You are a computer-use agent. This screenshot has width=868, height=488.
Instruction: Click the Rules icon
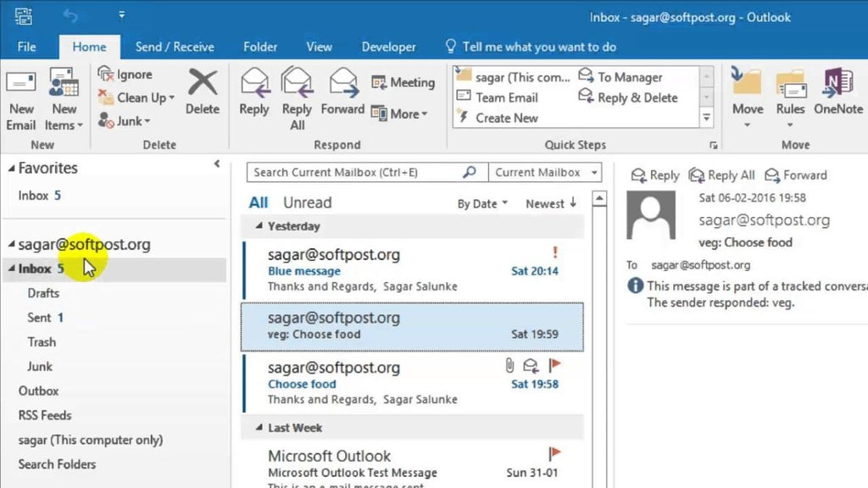click(x=790, y=93)
